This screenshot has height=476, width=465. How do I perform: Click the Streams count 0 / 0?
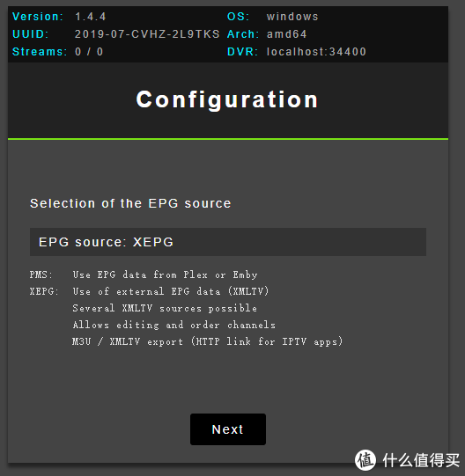89,52
